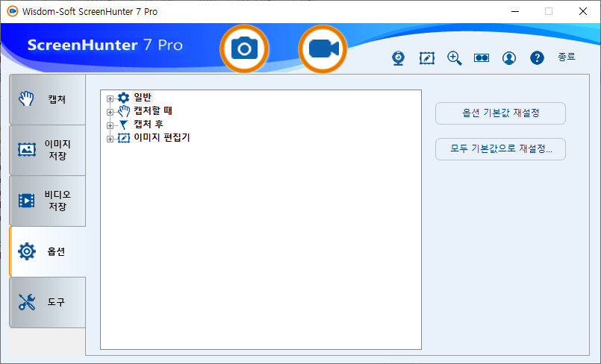Select the 캡쳐 후 tree item
601x364 pixels.
click(x=149, y=124)
